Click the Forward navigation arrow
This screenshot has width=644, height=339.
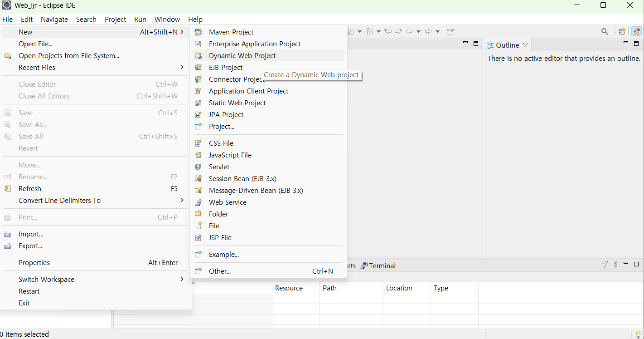tap(428, 31)
